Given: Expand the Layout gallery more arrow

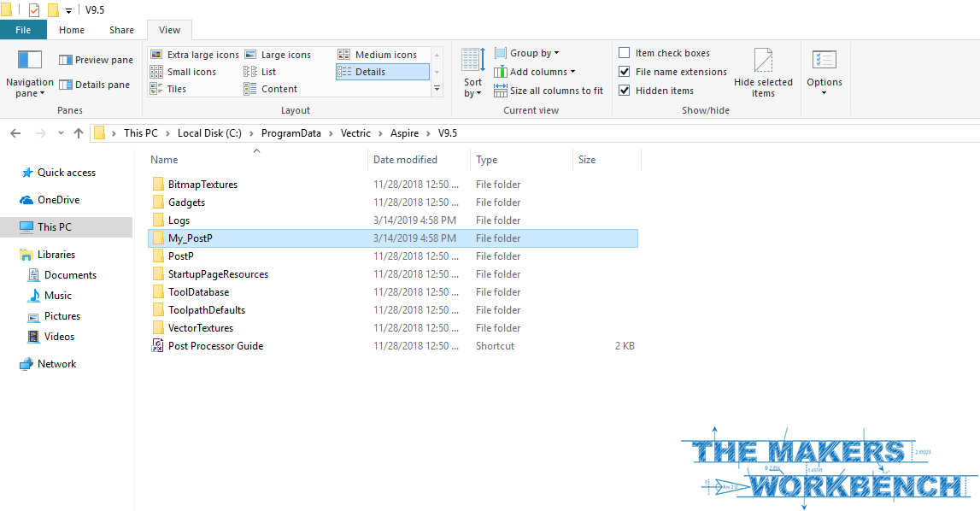Looking at the screenshot, I should pyautogui.click(x=437, y=89).
